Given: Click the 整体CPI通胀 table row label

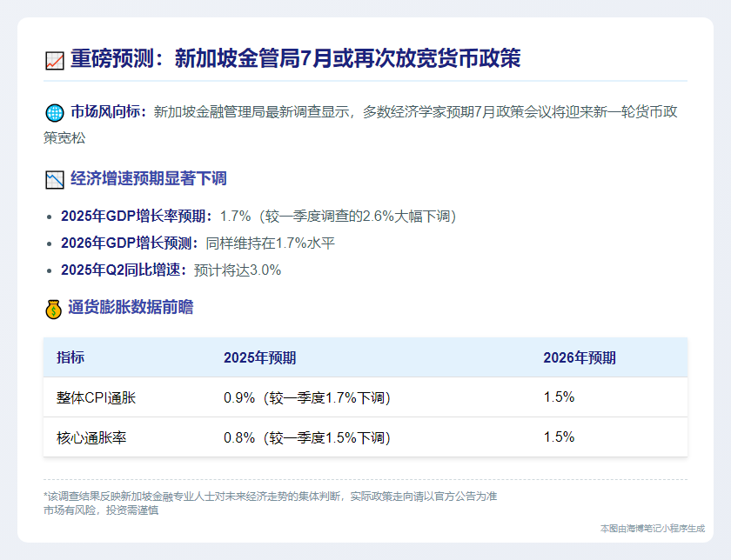Looking at the screenshot, I should tap(96, 397).
